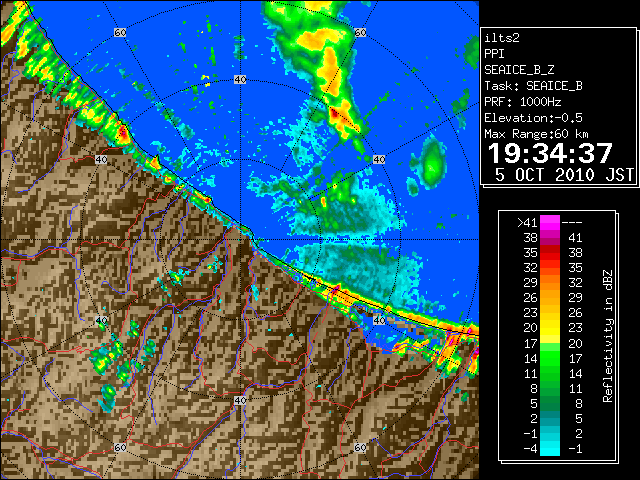Select the upper-right "60" range ring label
This screenshot has height=480, width=640.
click(x=360, y=32)
